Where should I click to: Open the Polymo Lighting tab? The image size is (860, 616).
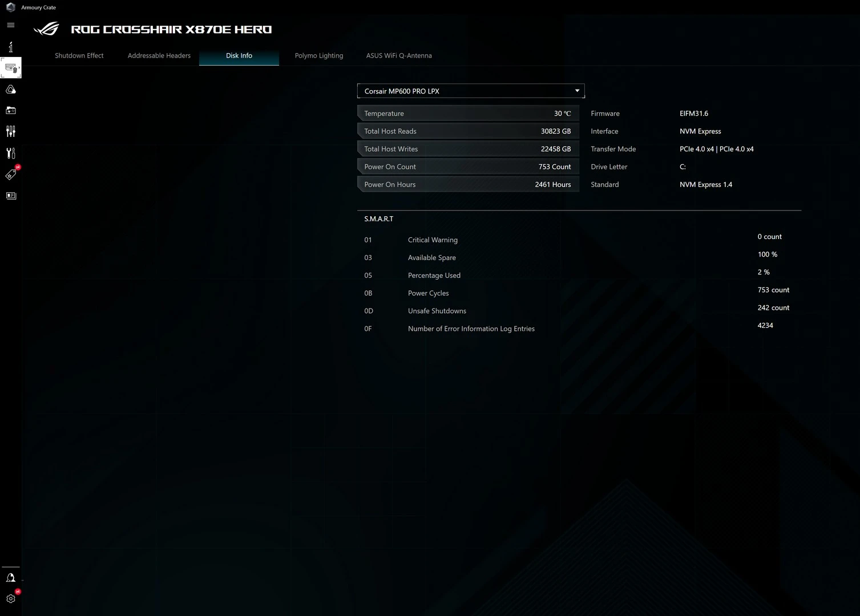click(x=319, y=56)
